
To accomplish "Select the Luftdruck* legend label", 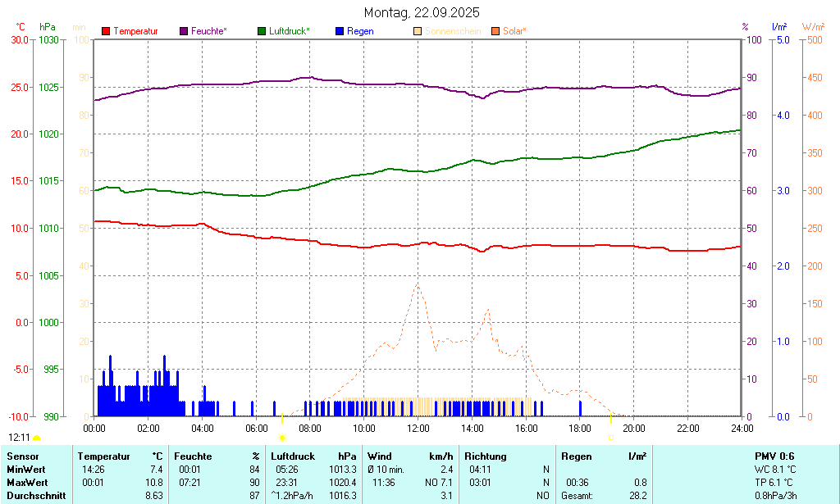I will 290,31.
